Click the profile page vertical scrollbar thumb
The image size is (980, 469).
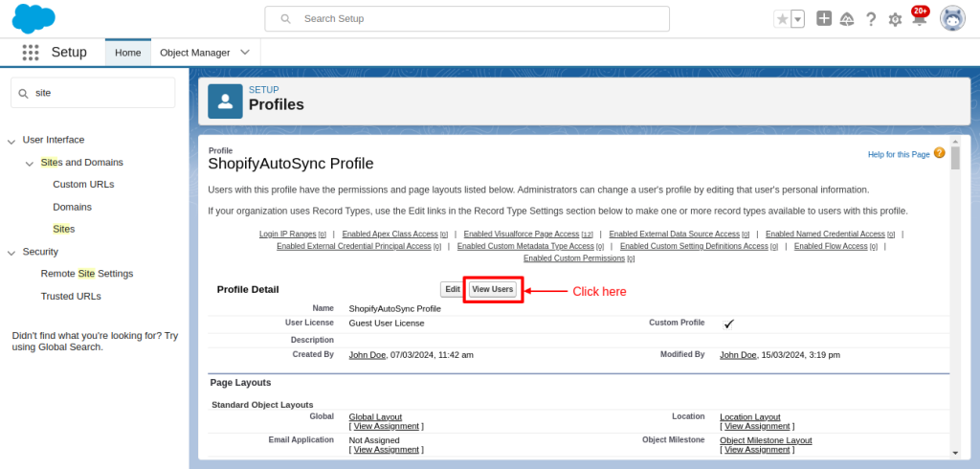(955, 158)
